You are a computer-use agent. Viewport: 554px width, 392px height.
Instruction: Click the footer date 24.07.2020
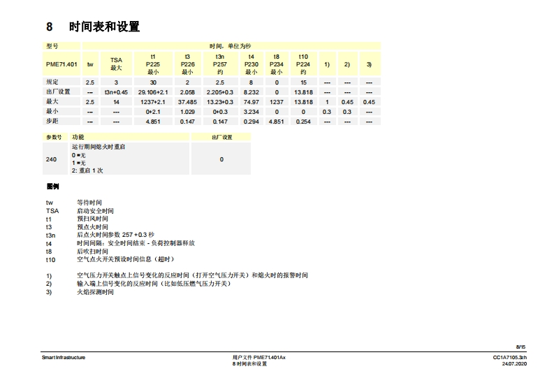[x=519, y=364]
